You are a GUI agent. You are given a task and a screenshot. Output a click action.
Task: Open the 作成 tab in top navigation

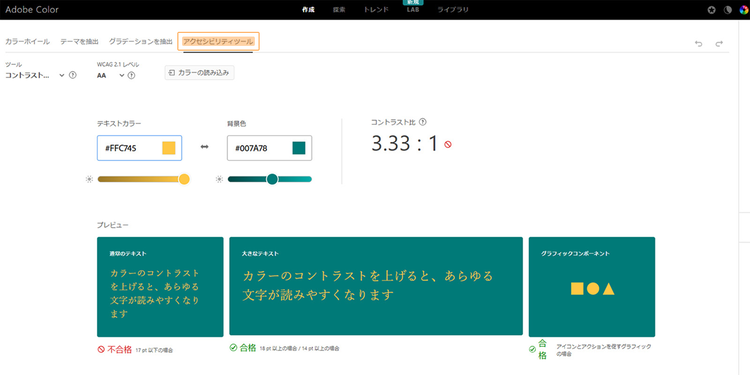(x=309, y=10)
